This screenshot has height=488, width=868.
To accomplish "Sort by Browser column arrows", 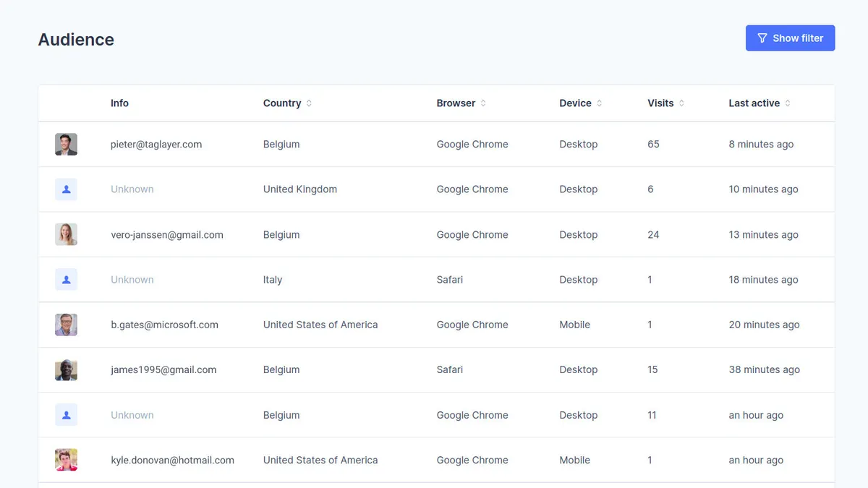I will pyautogui.click(x=483, y=103).
